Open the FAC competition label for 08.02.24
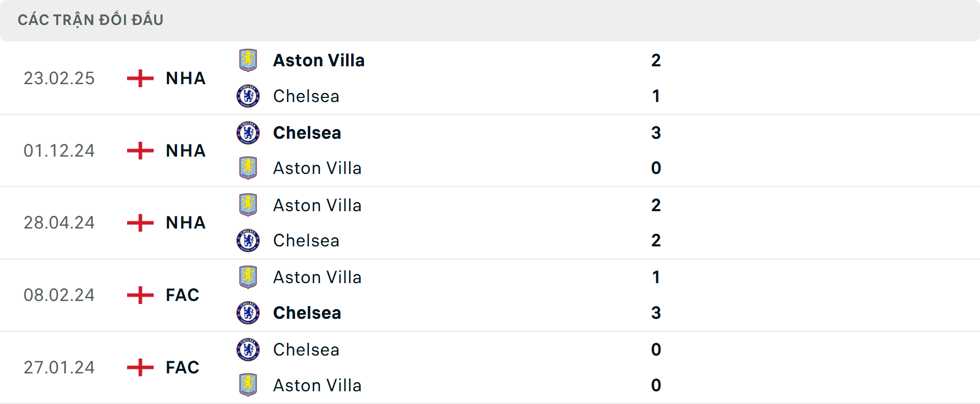The image size is (980, 404). click(x=182, y=295)
